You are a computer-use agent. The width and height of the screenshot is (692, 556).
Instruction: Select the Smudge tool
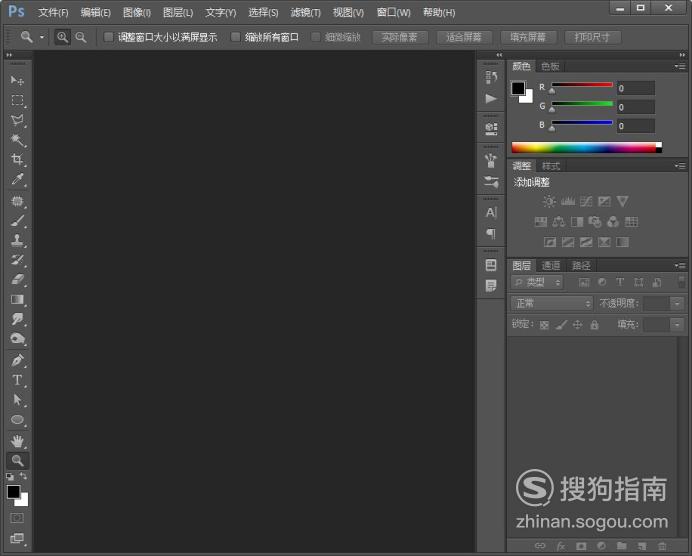[x=17, y=319]
